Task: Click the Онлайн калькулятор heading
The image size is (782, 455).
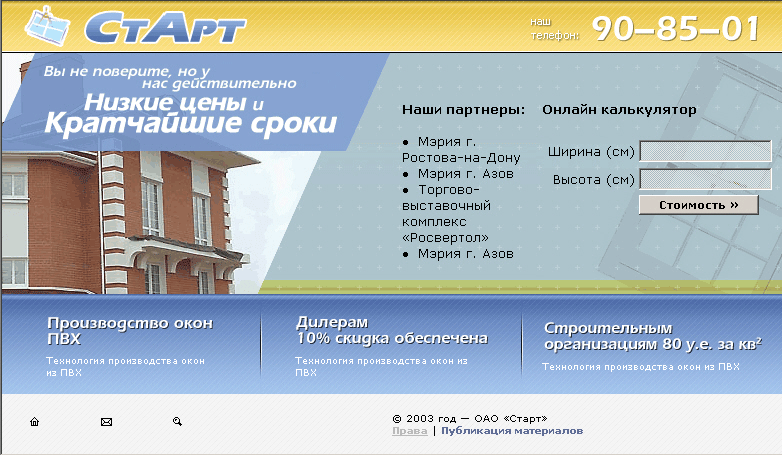Action: point(619,110)
